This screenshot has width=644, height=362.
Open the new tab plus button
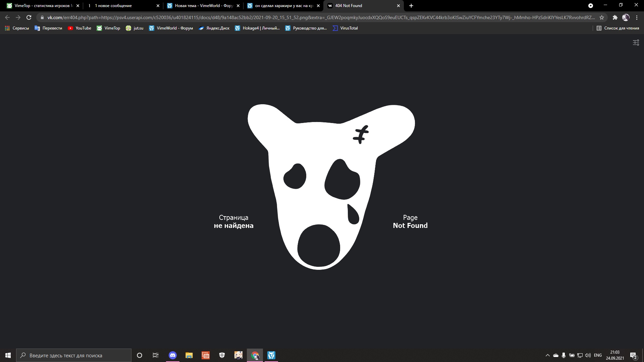coord(411,6)
